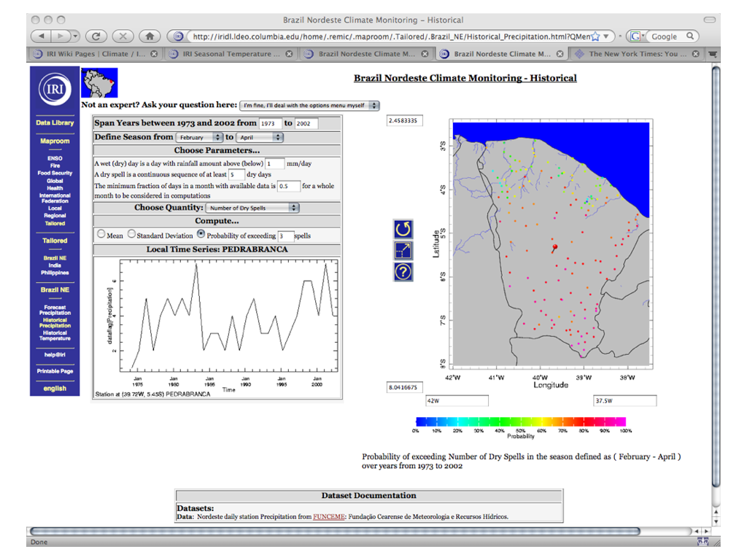Select the Mean radio button
Screen dimensions: 747x560
coord(101,235)
